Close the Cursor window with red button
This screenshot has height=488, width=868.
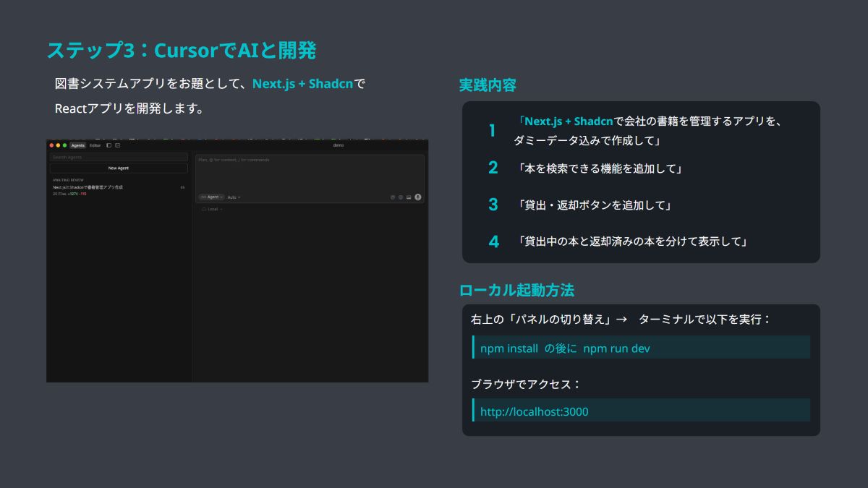pyautogui.click(x=51, y=145)
